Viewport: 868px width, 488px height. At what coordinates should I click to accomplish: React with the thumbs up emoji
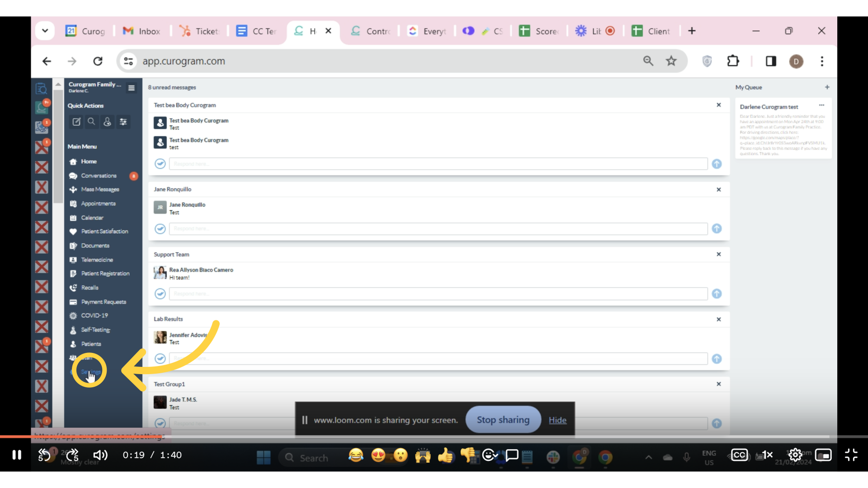coord(445,455)
